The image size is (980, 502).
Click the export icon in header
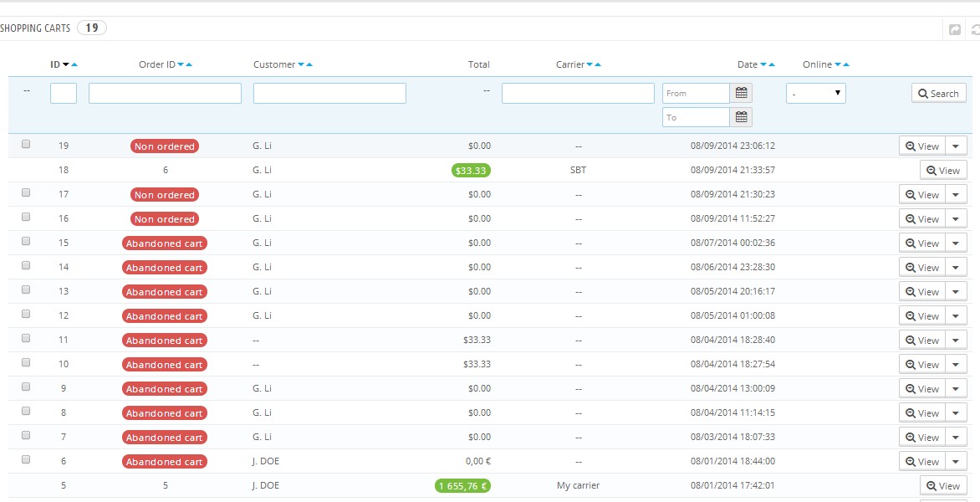954,29
